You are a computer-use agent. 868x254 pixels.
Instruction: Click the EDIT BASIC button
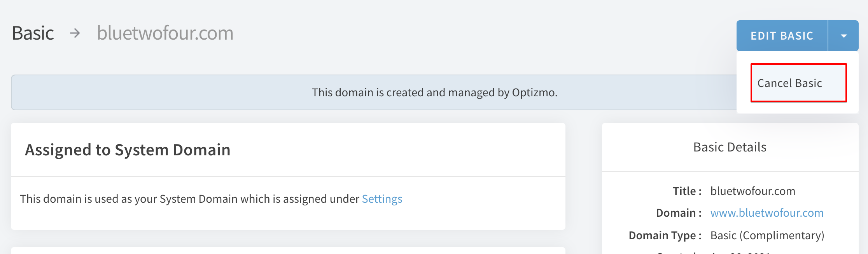tap(782, 36)
